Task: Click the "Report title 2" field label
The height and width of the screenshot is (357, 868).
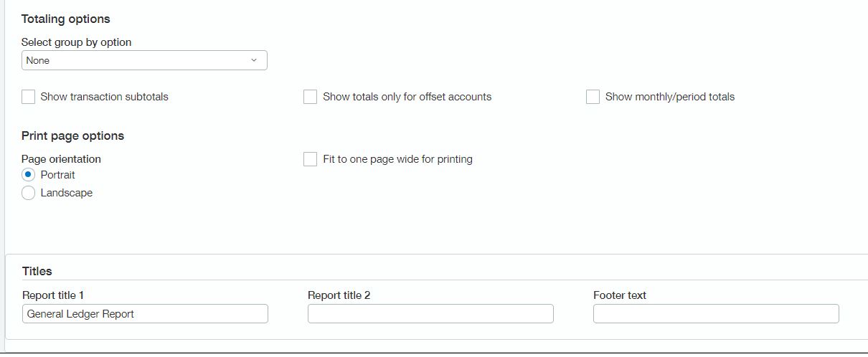Action: (x=339, y=295)
